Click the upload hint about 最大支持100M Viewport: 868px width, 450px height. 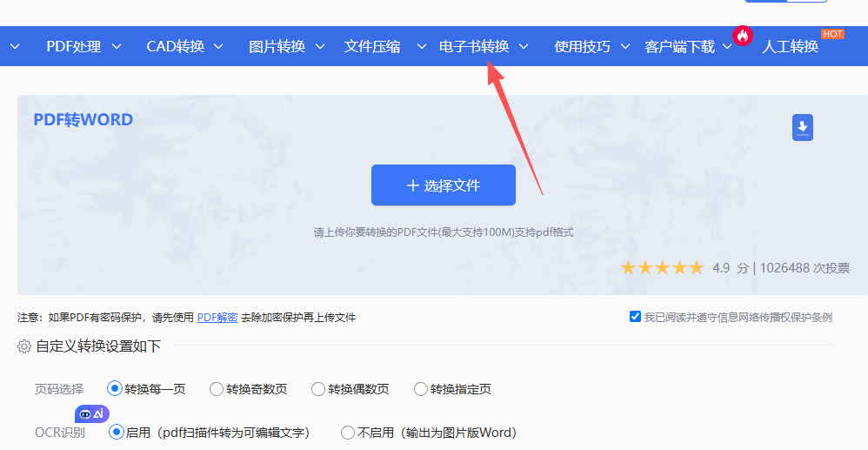tap(444, 232)
